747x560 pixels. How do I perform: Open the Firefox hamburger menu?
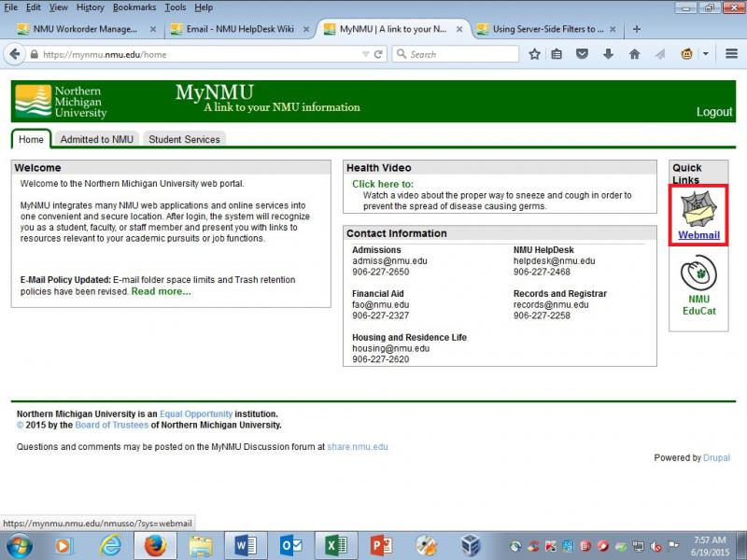click(732, 54)
